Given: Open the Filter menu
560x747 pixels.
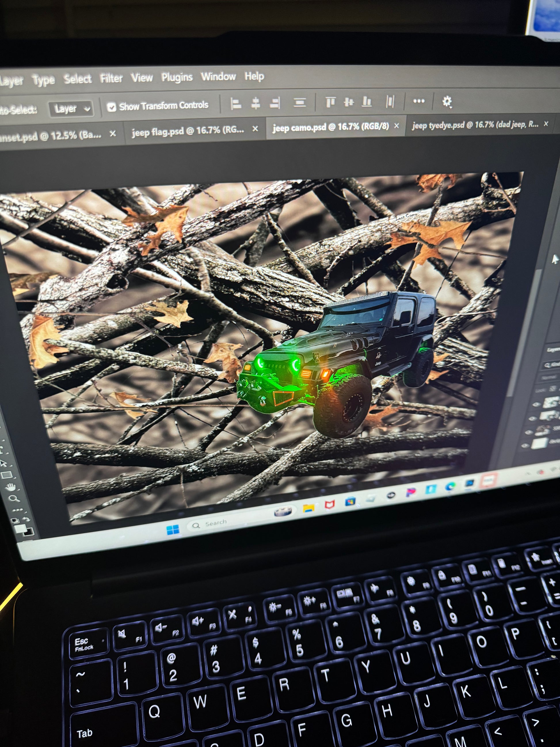Looking at the screenshot, I should pyautogui.click(x=111, y=78).
